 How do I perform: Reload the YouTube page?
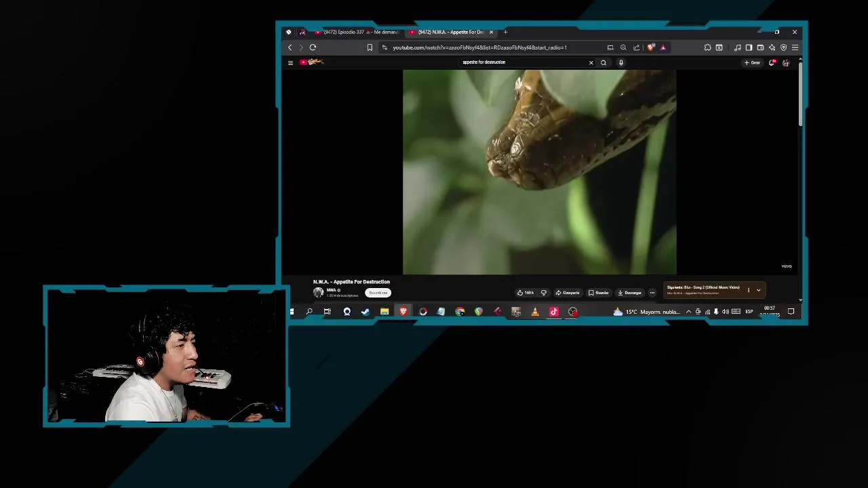tap(313, 47)
